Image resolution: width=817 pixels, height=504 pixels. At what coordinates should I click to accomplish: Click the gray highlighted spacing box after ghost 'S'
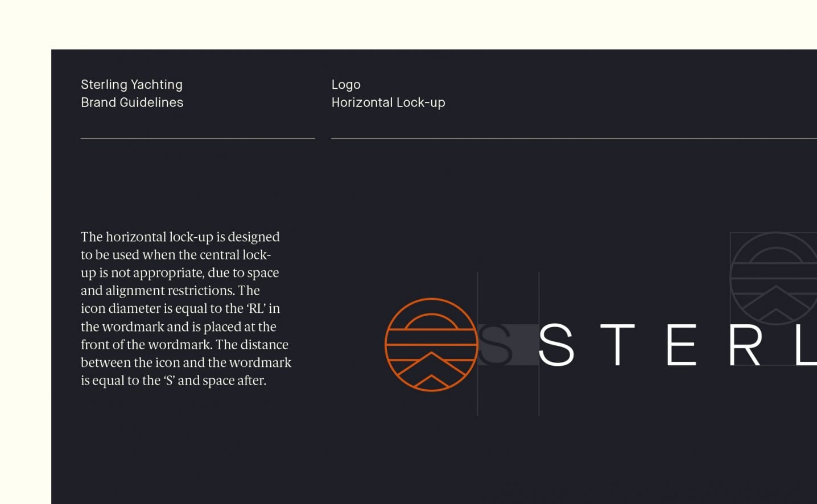click(x=526, y=345)
